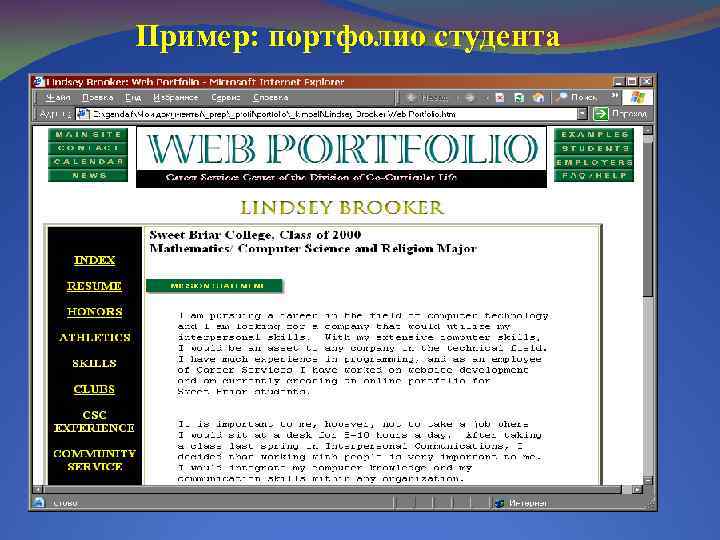Click the green Refresh page icon
The width and height of the screenshot is (720, 540).
[x=519, y=98]
